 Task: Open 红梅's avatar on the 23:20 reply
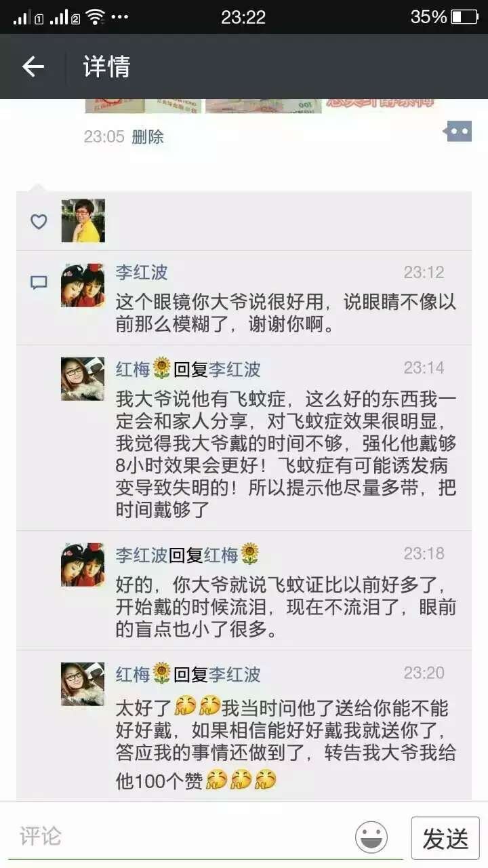point(83,684)
